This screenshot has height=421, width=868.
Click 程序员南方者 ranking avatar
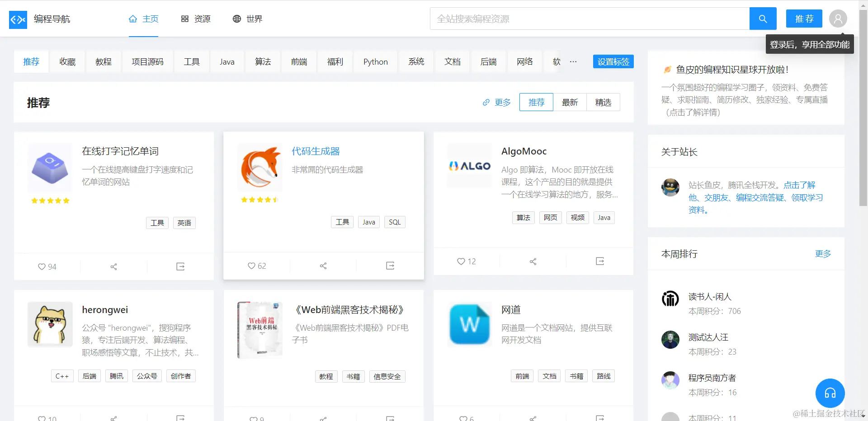point(670,380)
